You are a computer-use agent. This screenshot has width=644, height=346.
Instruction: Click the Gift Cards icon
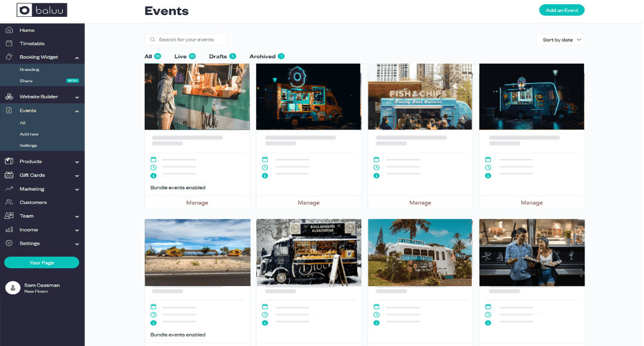[9, 175]
